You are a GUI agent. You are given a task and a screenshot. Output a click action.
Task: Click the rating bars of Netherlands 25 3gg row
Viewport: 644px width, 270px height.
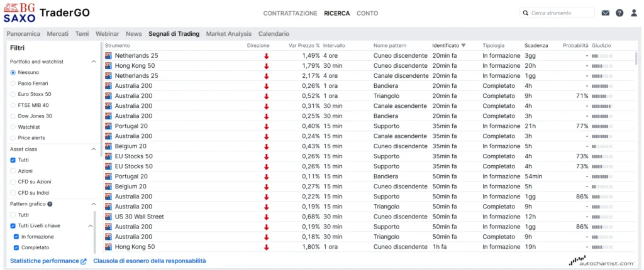coord(602,55)
